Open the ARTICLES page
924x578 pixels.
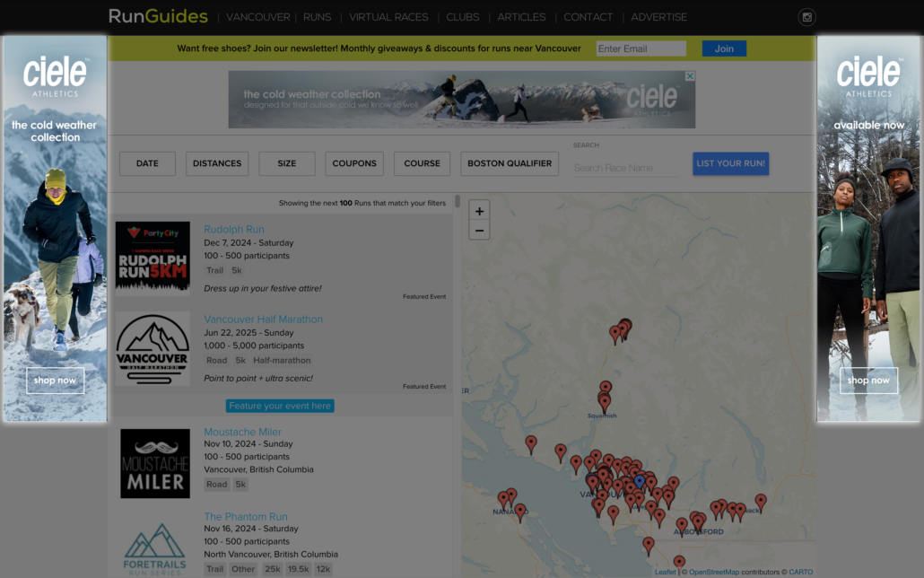tap(521, 17)
